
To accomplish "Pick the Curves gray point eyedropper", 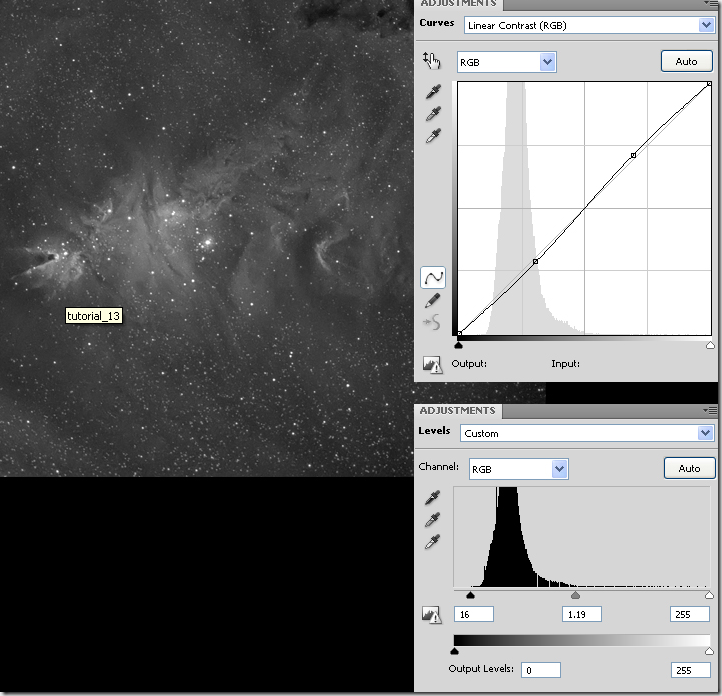I will [x=433, y=114].
